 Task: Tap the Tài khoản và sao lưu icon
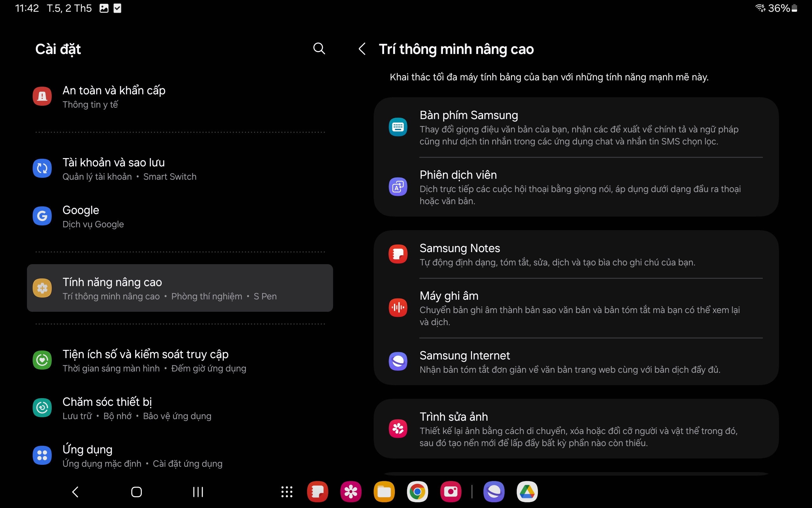click(x=42, y=168)
